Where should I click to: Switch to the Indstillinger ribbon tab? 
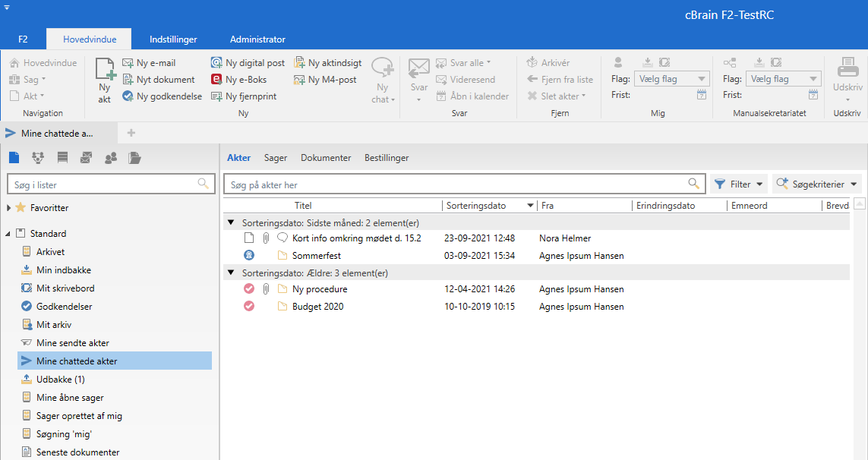[x=173, y=39]
